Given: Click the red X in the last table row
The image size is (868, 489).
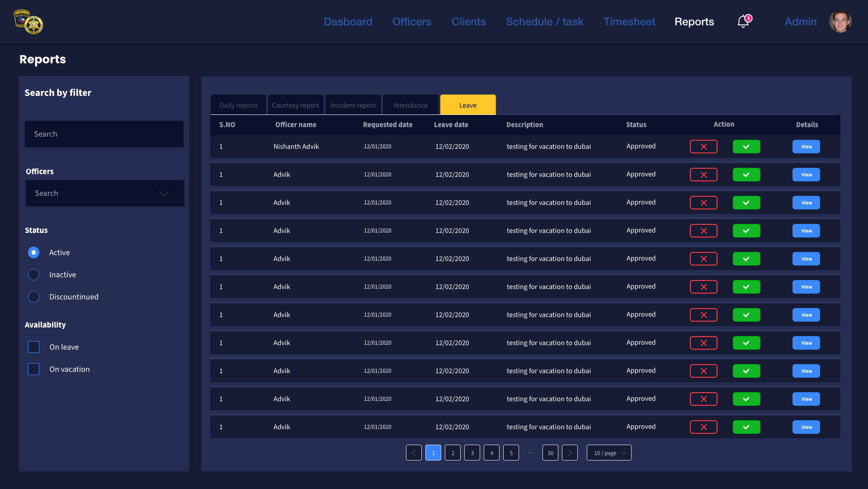Looking at the screenshot, I should click(x=703, y=427).
